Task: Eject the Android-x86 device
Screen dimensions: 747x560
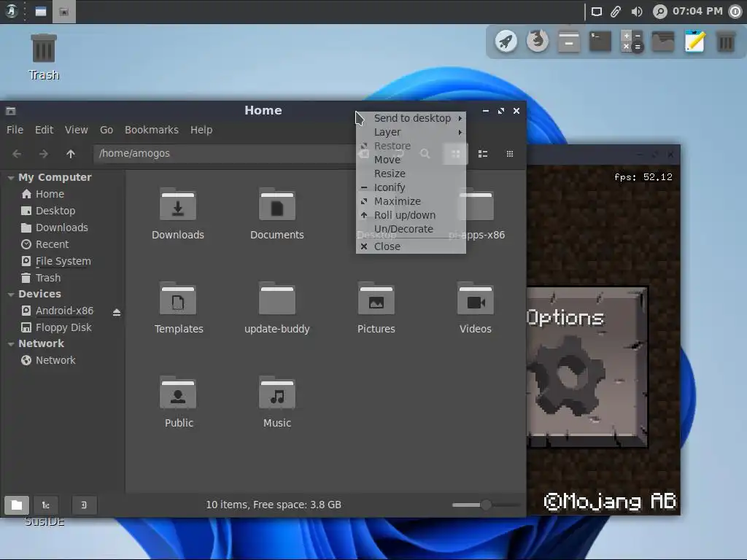Action: point(116,312)
